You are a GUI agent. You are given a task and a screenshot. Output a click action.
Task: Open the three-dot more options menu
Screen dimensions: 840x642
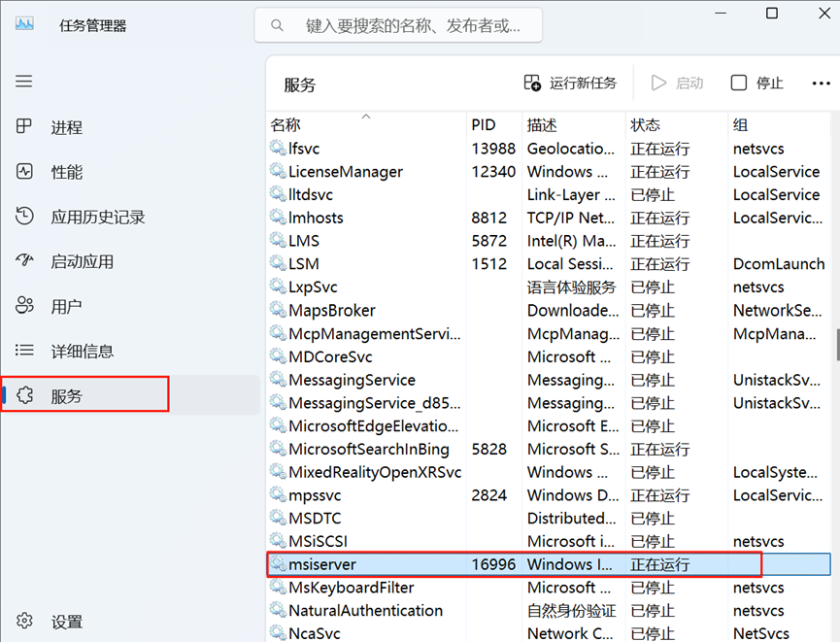pyautogui.click(x=821, y=84)
